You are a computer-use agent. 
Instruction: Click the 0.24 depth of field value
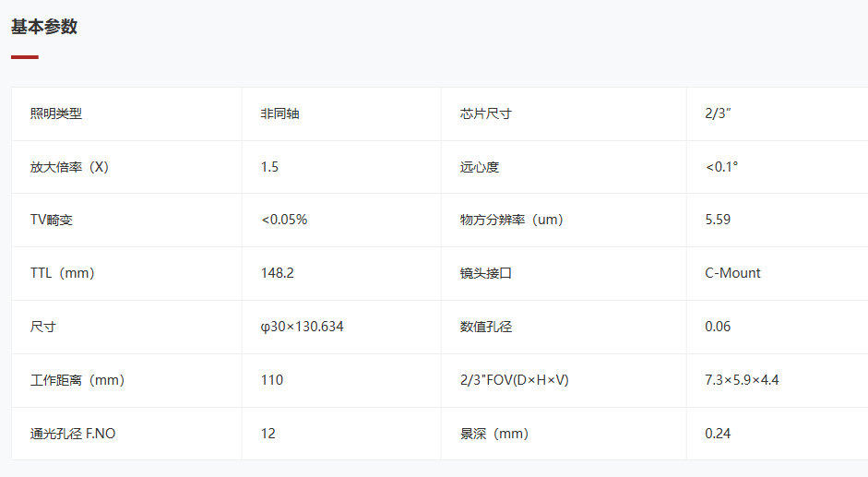point(718,434)
